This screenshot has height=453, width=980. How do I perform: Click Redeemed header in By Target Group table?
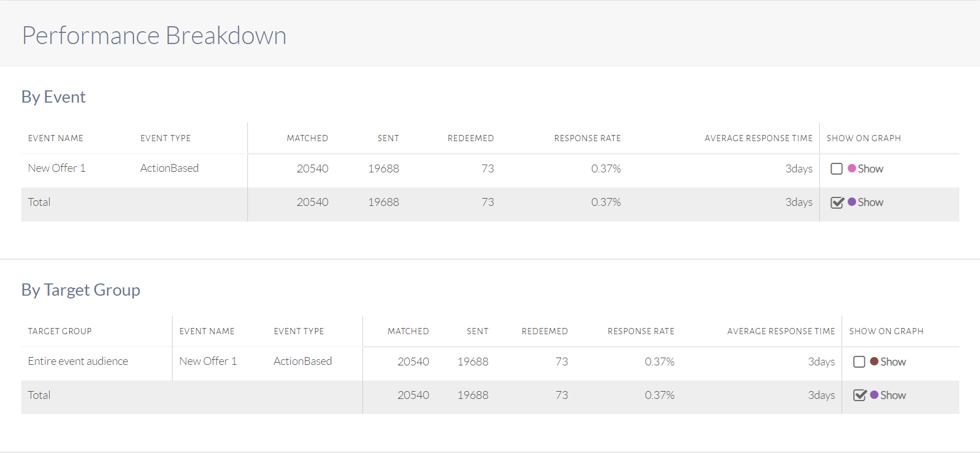click(x=544, y=331)
